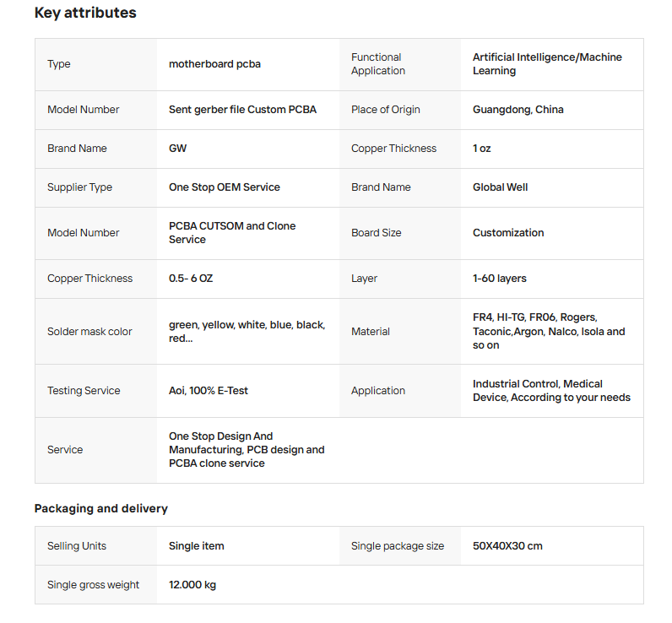Select the 'Aoi, 100% E-Test' value
Image resolution: width=672 pixels, height=623 pixels.
(x=208, y=391)
